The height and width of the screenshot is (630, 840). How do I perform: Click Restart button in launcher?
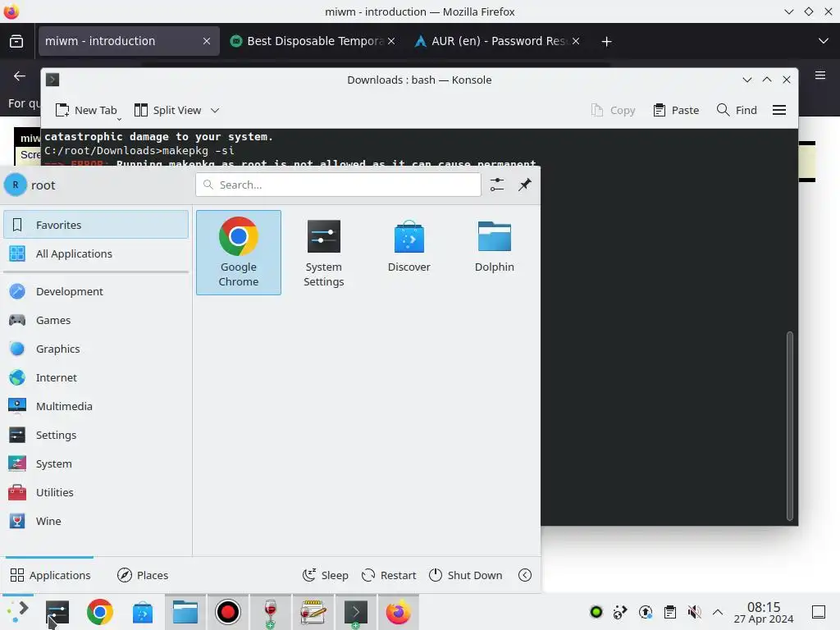point(389,575)
